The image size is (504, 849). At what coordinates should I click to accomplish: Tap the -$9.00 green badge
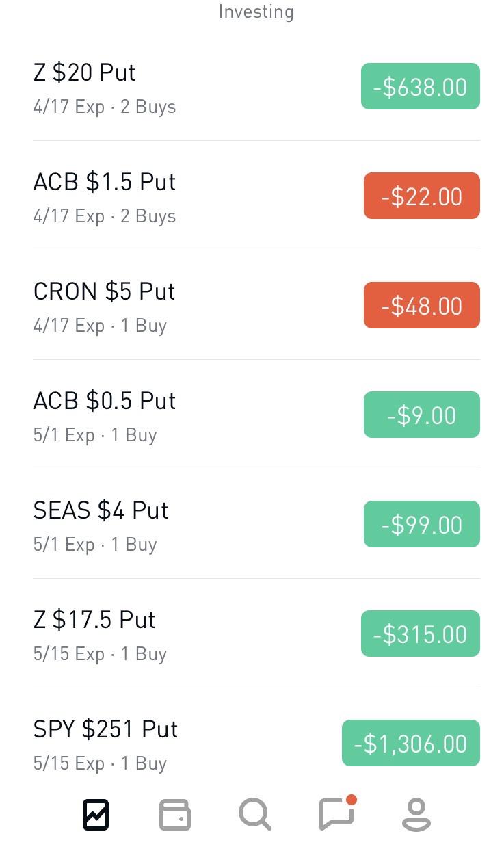click(x=421, y=415)
